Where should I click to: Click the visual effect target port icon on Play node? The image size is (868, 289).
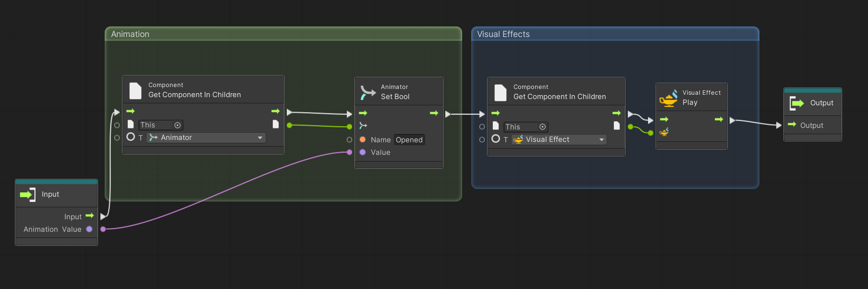(664, 132)
